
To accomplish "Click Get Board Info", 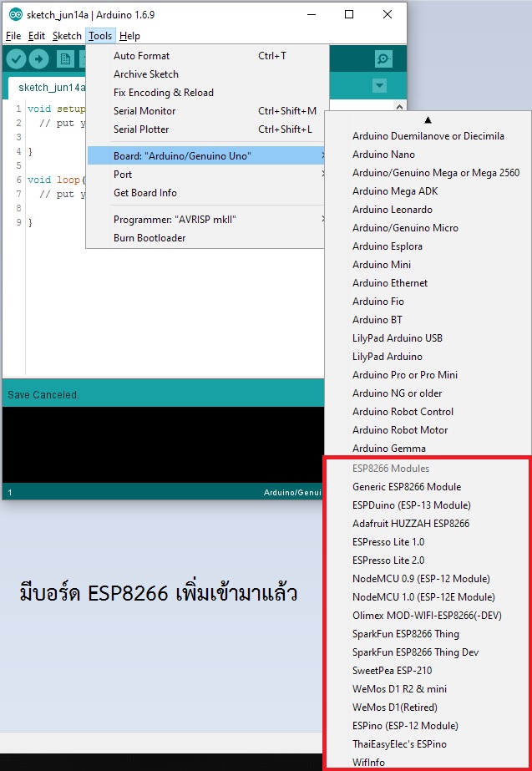I will 205,193.
